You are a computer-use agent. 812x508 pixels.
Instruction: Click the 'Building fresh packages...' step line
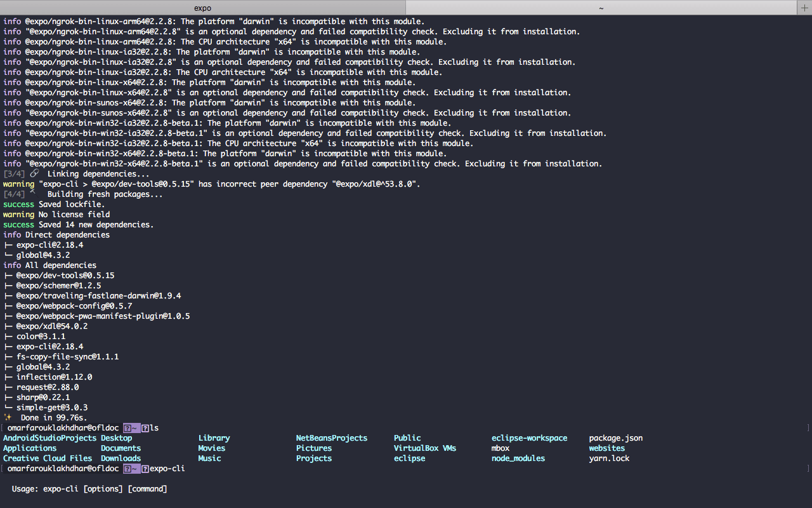tap(83, 194)
